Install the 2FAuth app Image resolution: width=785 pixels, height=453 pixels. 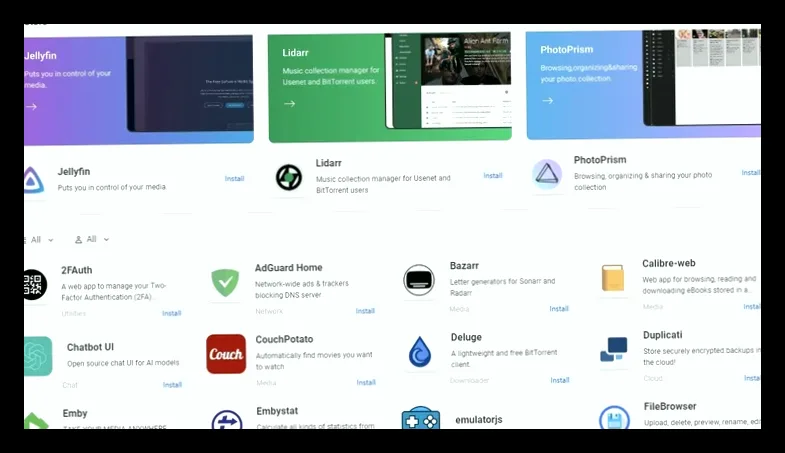171,313
